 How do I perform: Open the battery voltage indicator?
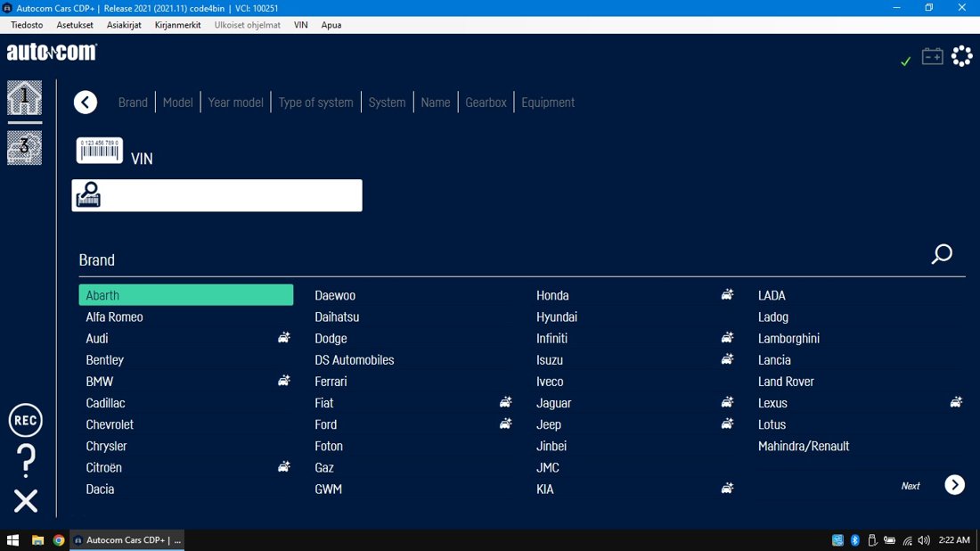click(x=933, y=56)
